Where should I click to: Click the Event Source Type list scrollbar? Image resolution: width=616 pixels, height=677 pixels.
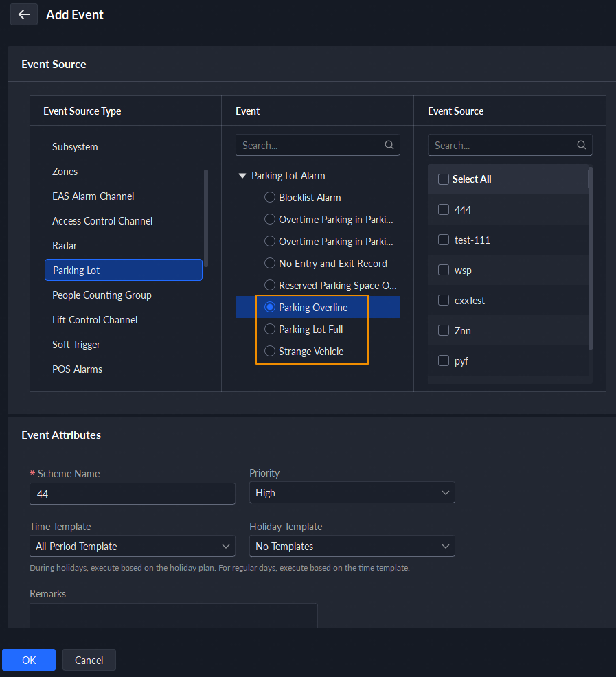[x=206, y=218]
